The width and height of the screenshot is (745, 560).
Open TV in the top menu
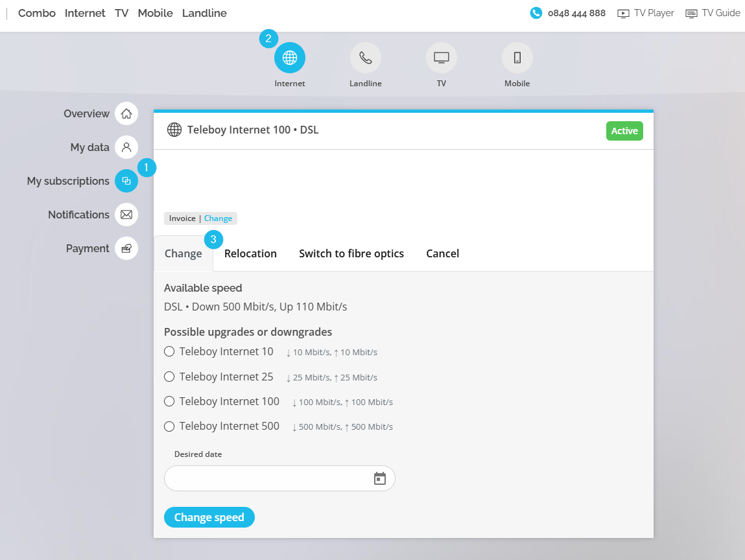122,14
